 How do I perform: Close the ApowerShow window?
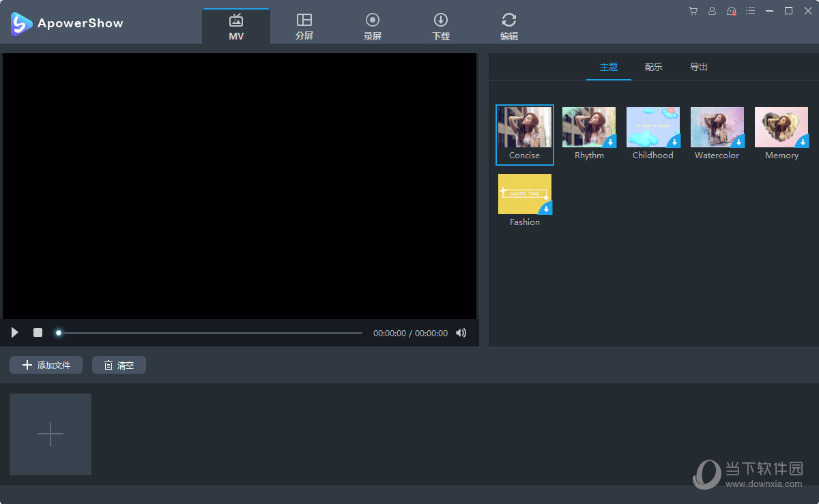click(808, 11)
